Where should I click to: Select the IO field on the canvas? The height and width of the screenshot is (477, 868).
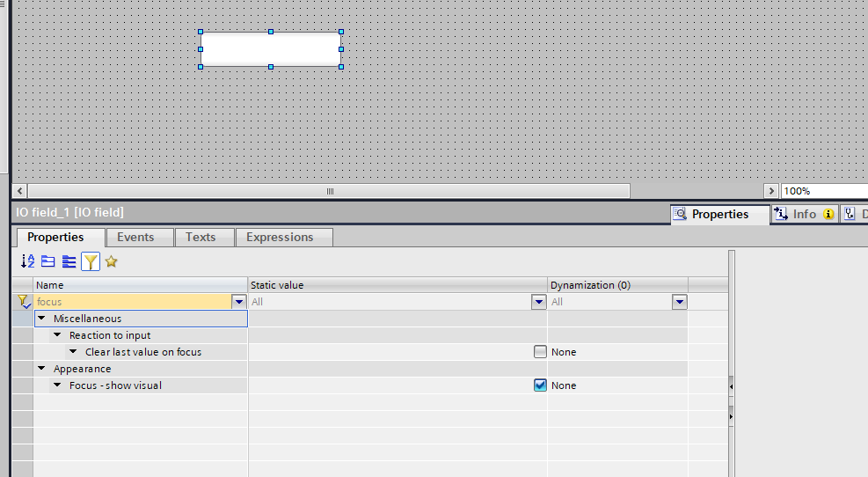[x=271, y=49]
